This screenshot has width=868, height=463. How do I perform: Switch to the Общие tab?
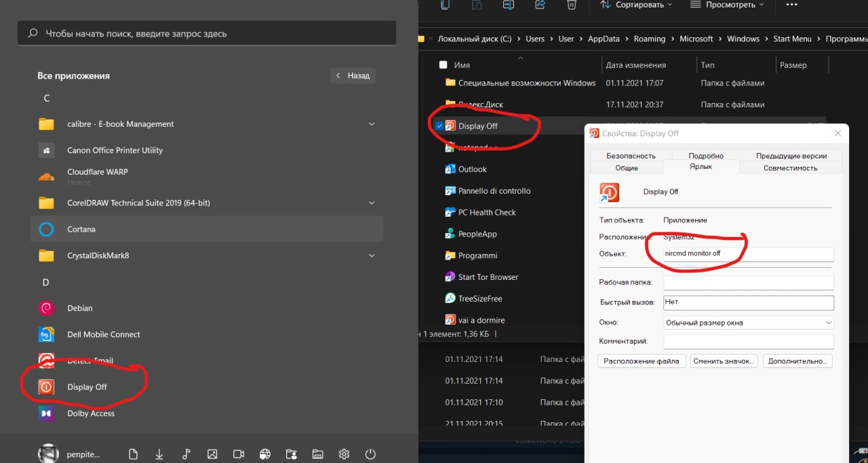627,168
